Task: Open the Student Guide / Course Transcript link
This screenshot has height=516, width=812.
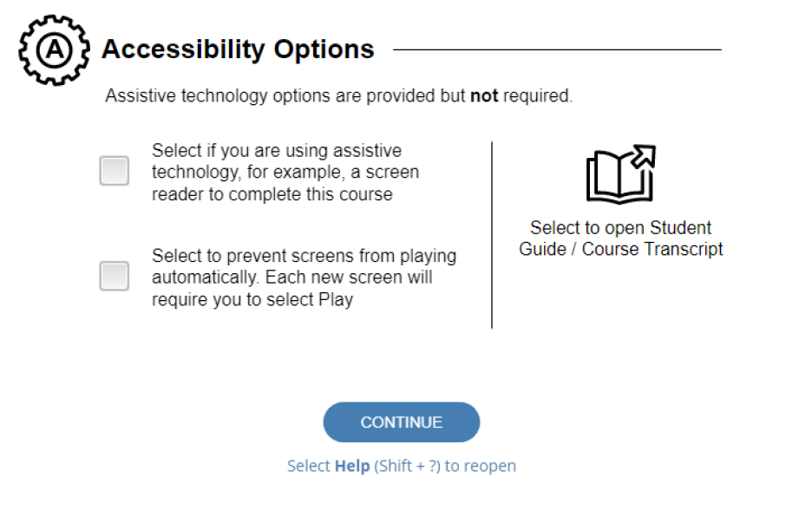Action: point(621,238)
